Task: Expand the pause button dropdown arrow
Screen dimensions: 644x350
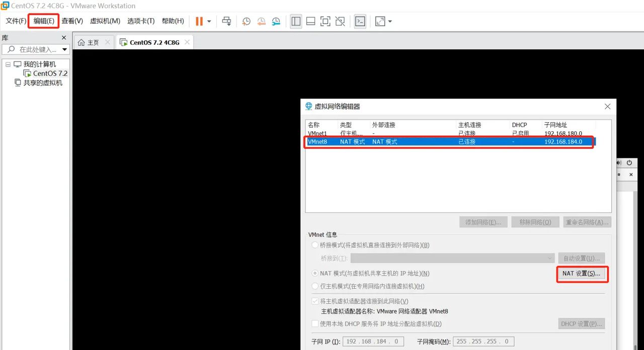Action: [x=210, y=21]
